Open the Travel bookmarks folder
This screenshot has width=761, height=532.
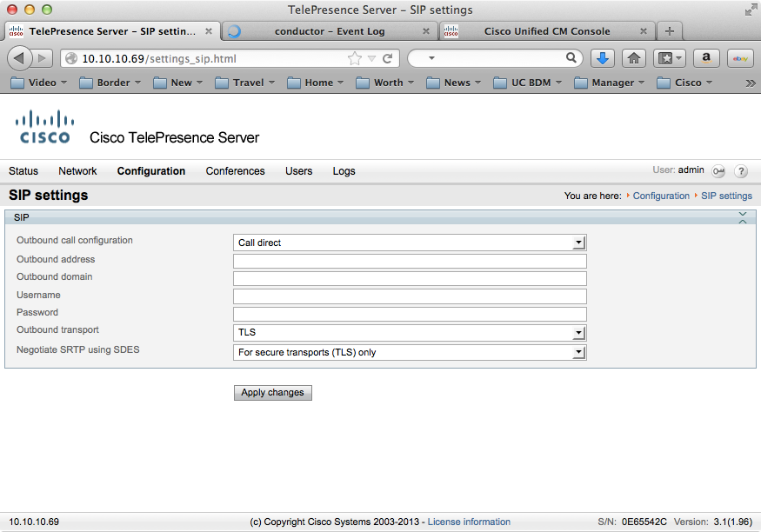coord(244,83)
